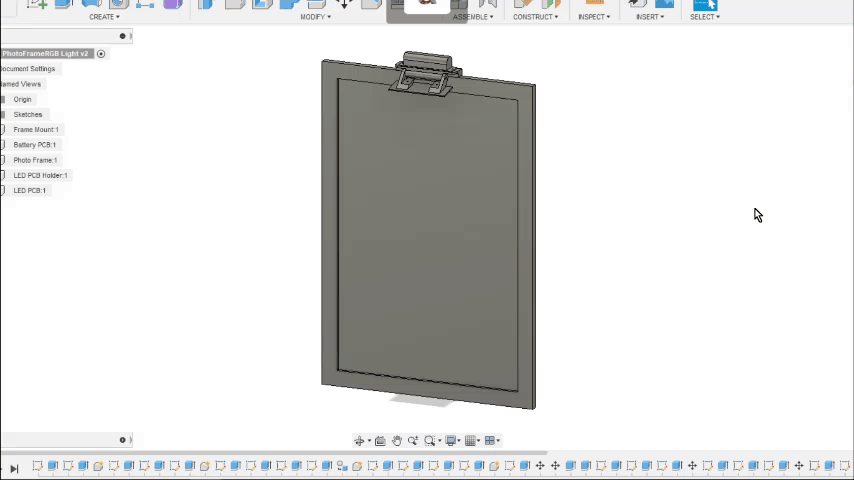Click the Viewports layout icon
Viewport: 854px width, 480px height.
pyautogui.click(x=490, y=441)
